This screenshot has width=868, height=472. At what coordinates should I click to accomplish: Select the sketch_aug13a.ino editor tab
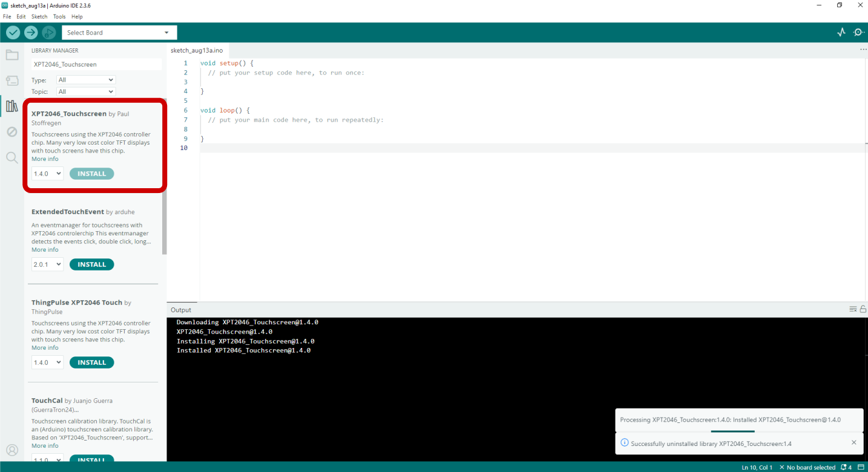click(197, 50)
